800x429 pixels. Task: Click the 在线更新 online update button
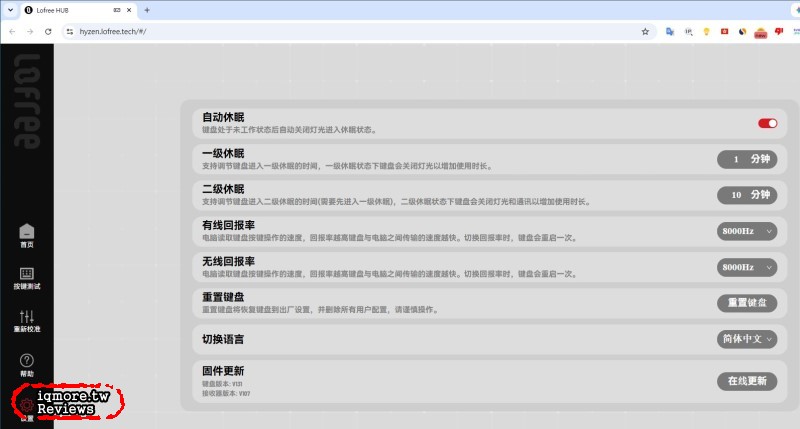coord(747,381)
